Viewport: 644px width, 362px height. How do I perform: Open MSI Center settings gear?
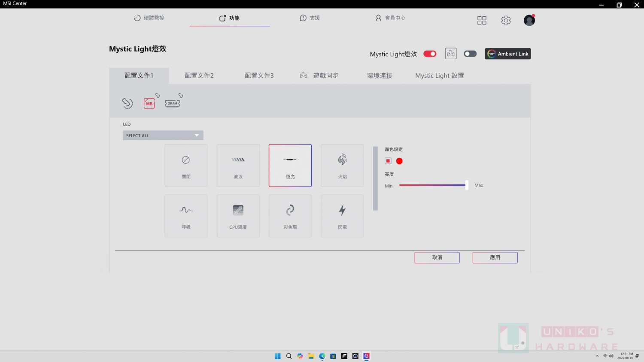coord(506,21)
